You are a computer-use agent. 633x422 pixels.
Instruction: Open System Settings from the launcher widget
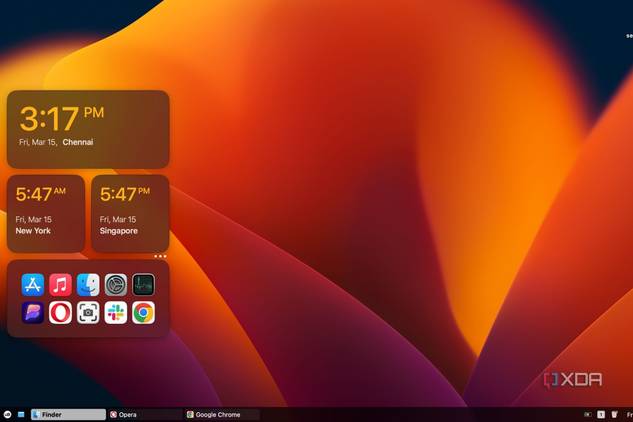[116, 285]
